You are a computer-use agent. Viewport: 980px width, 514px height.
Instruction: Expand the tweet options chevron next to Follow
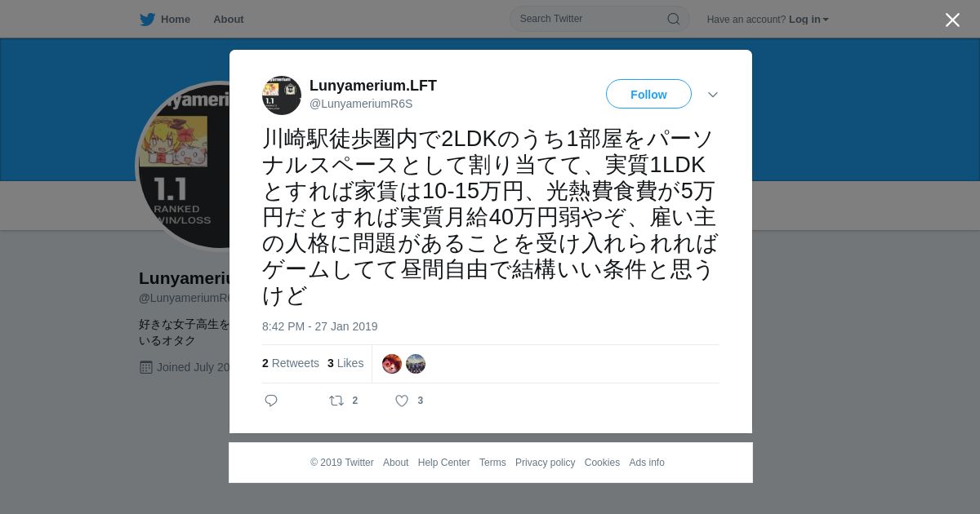[x=713, y=95]
